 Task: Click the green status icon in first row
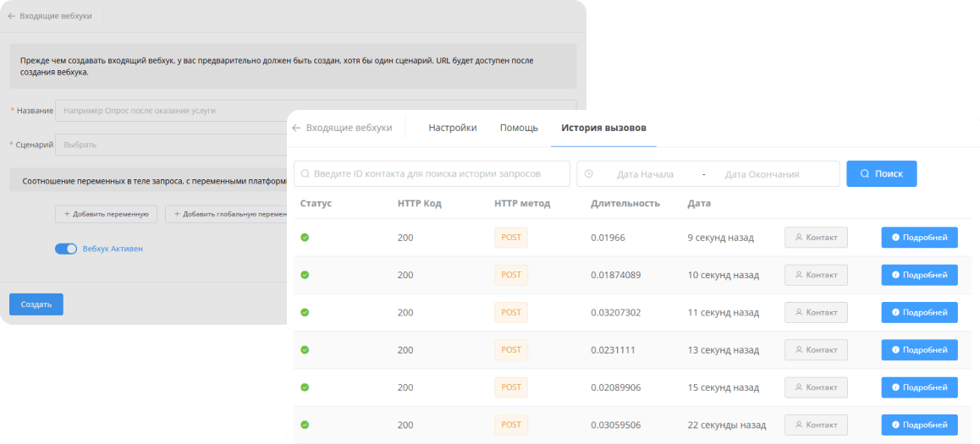tap(305, 238)
